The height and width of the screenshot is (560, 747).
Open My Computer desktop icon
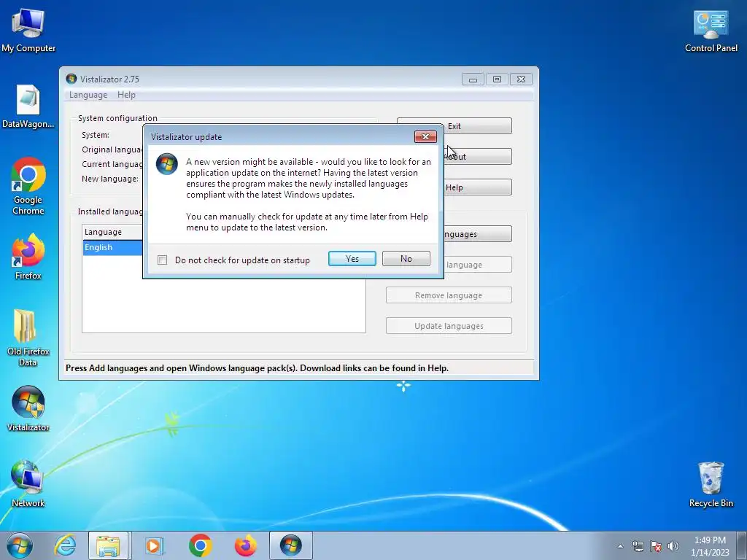click(x=28, y=29)
